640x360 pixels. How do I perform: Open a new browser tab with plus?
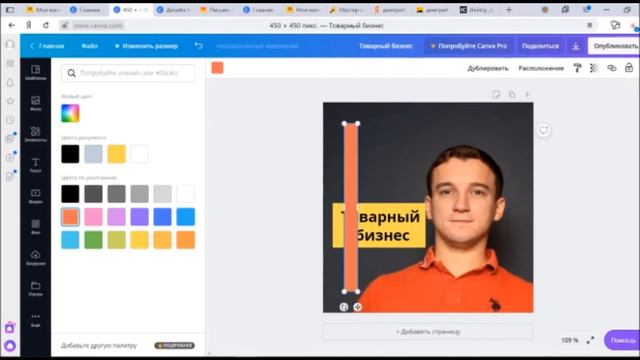point(509,10)
